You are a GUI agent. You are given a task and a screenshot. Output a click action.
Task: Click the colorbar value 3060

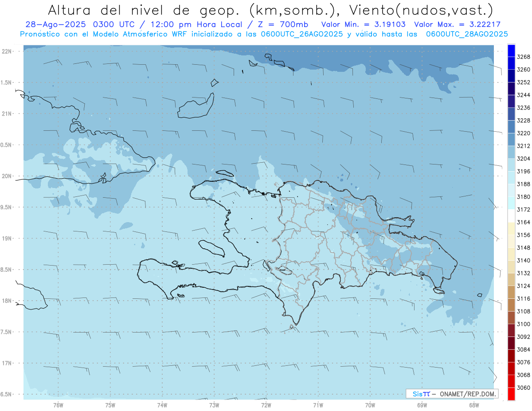pos(523,388)
